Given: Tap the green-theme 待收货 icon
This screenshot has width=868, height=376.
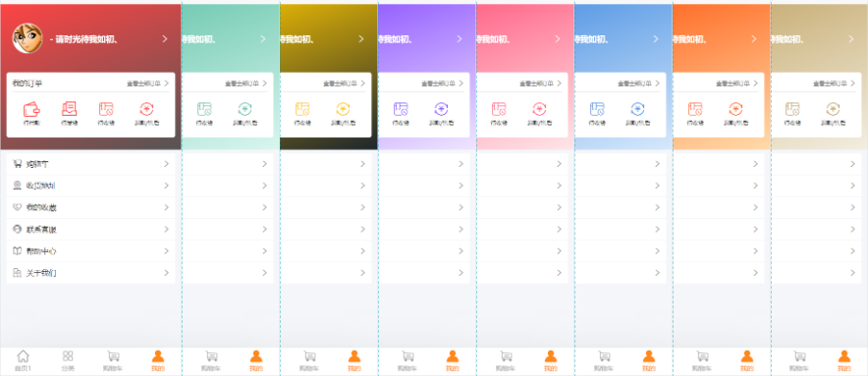Looking at the screenshot, I should (205, 109).
